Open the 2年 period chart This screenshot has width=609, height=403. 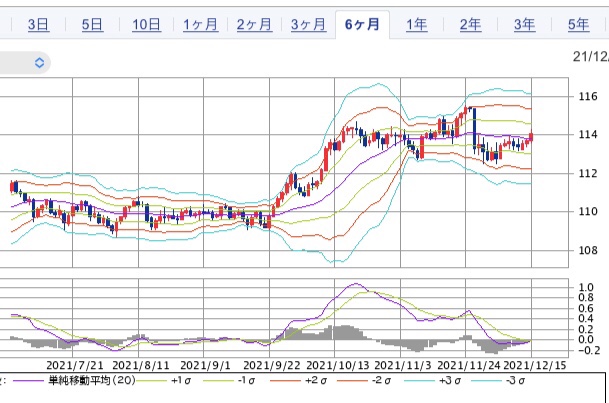470,25
